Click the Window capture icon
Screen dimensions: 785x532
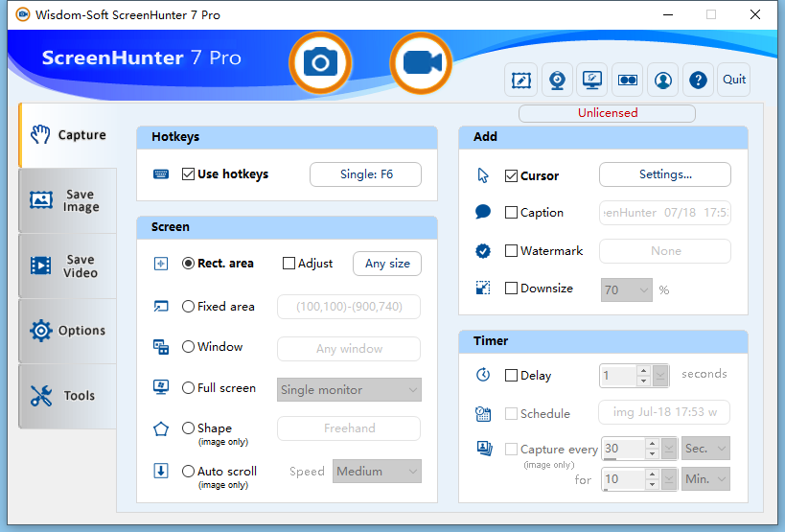(x=161, y=347)
